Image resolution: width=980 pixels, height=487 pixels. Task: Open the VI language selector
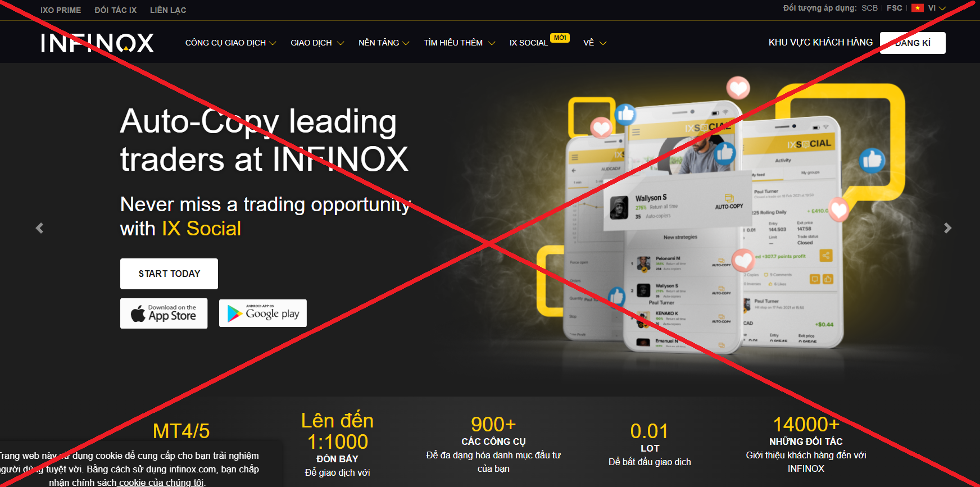pyautogui.click(x=937, y=8)
